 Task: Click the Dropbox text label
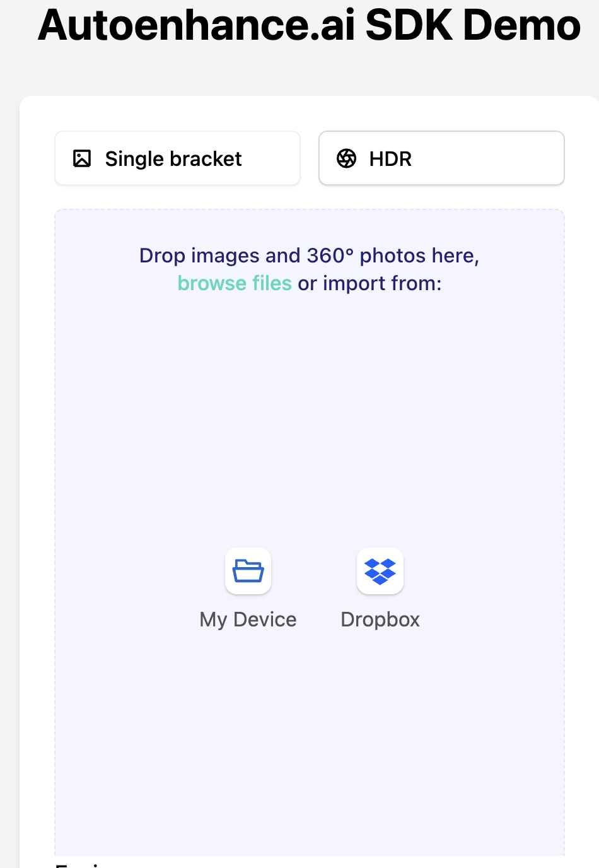point(380,619)
